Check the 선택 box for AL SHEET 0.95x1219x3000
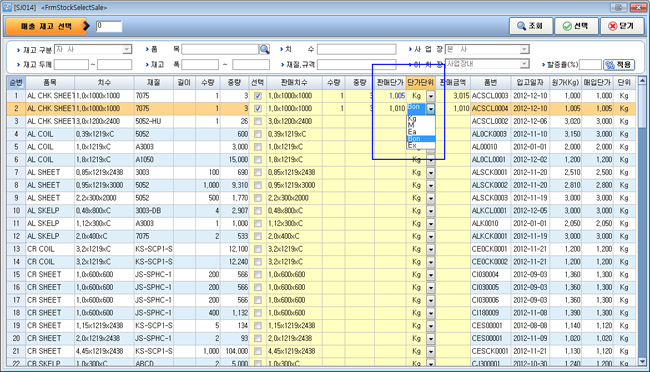This screenshot has width=650, height=372. tap(258, 185)
